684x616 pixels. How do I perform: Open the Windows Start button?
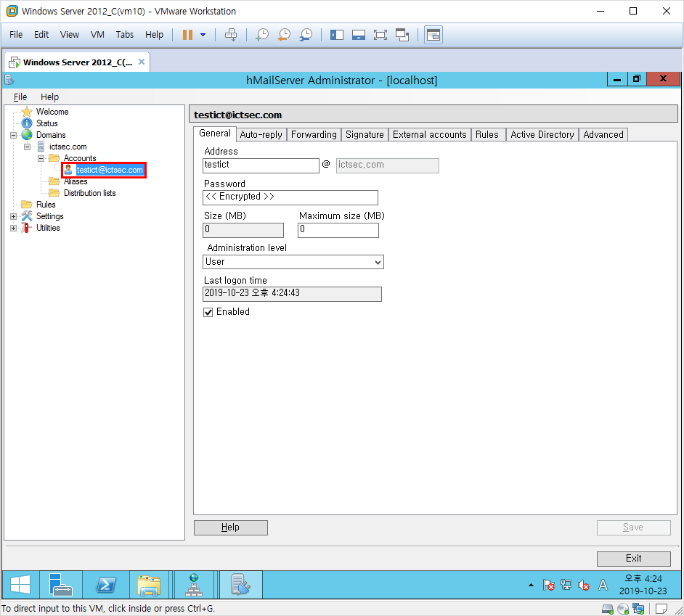(x=20, y=585)
